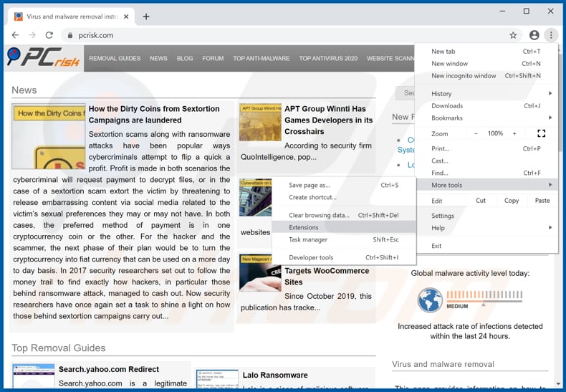Click the three-dot Chrome menu button

tap(551, 35)
